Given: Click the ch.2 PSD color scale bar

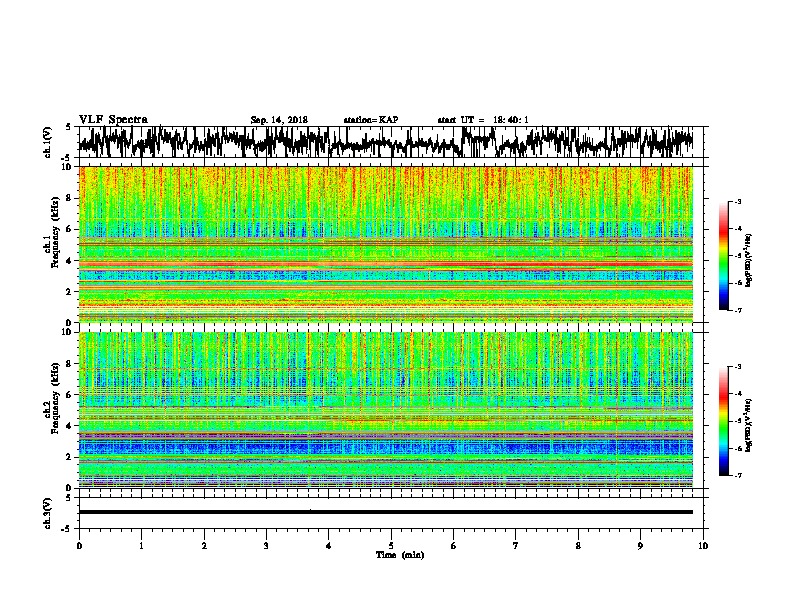Looking at the screenshot, I should click(x=724, y=421).
